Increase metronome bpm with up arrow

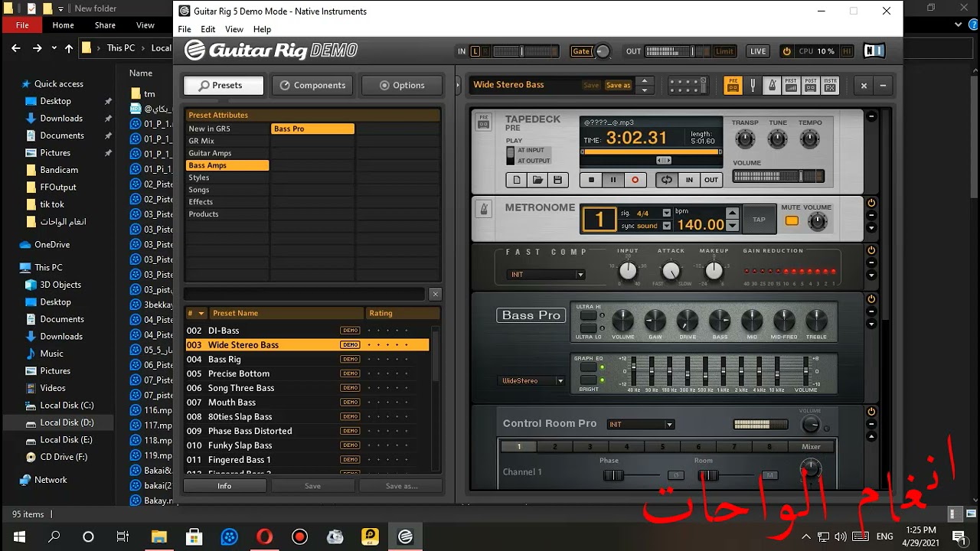click(733, 213)
